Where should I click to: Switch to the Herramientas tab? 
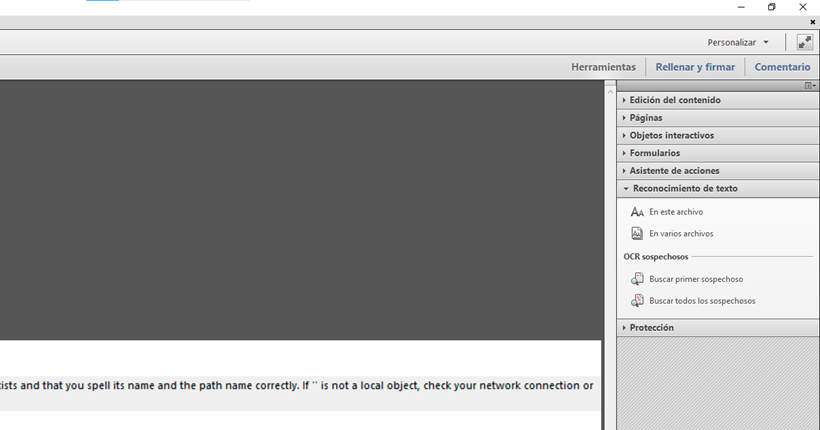pyautogui.click(x=603, y=67)
